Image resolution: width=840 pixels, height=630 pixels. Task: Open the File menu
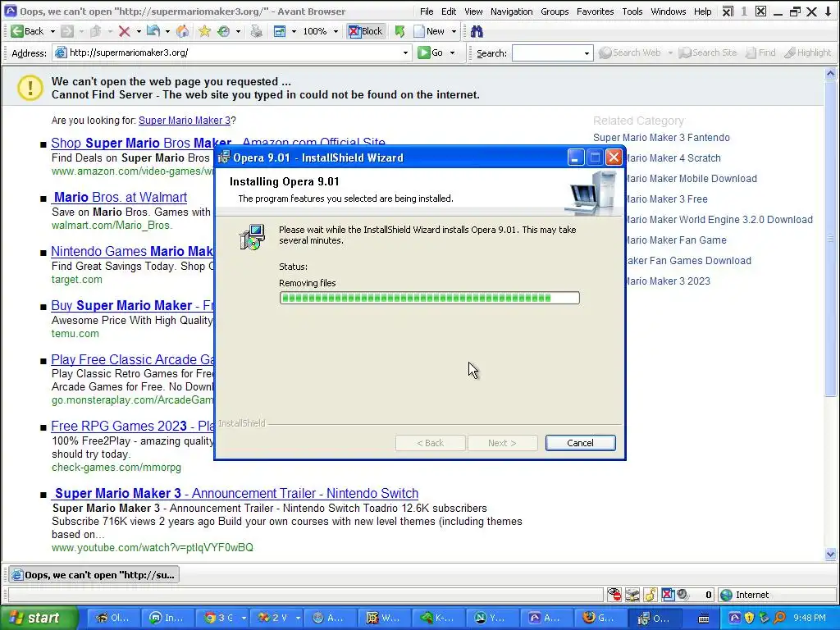coord(427,11)
